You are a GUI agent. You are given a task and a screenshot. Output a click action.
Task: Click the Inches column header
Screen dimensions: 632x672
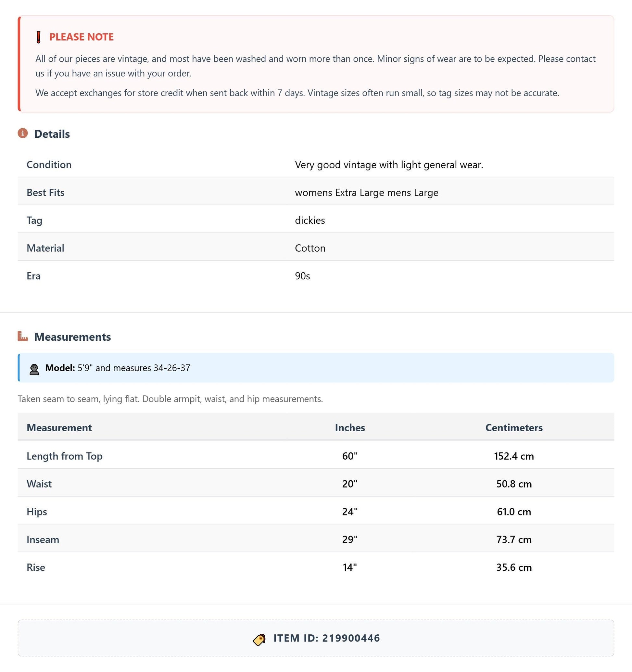[x=350, y=428]
